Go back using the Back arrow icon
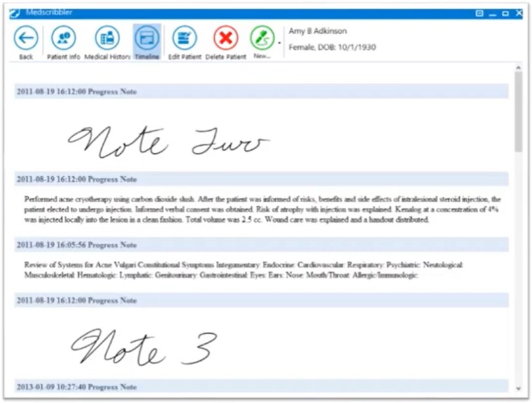 coord(26,38)
